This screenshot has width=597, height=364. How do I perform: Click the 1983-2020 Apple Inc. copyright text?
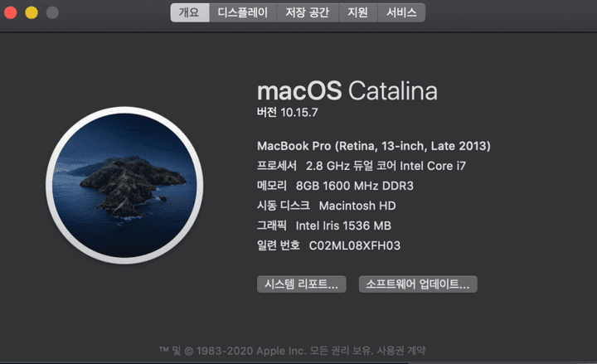click(251, 351)
